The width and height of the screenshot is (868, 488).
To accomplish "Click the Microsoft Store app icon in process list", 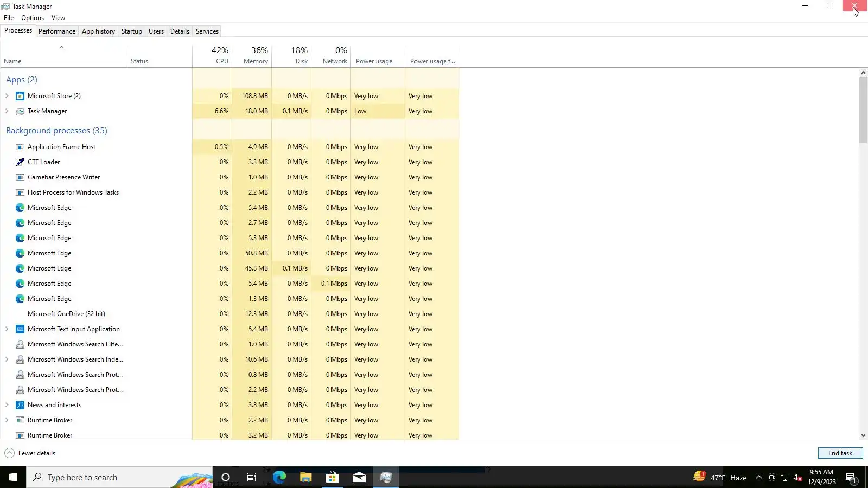I will [20, 96].
